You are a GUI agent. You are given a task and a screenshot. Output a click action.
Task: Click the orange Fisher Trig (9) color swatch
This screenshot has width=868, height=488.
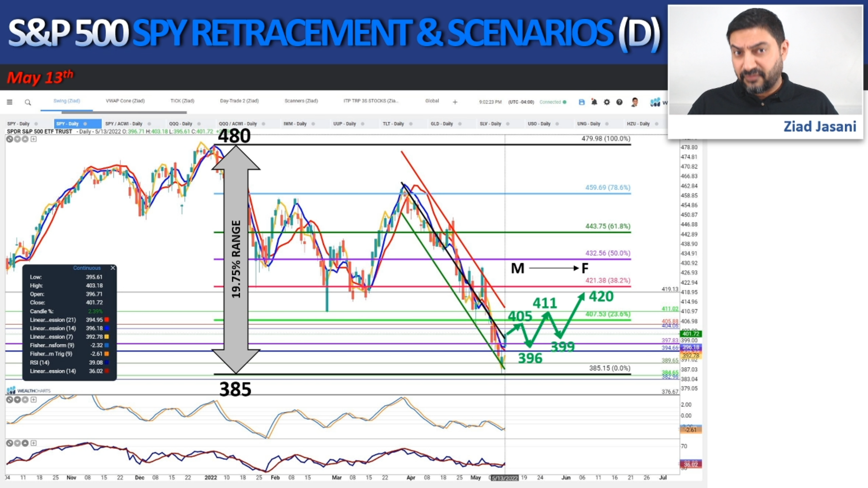(x=107, y=354)
